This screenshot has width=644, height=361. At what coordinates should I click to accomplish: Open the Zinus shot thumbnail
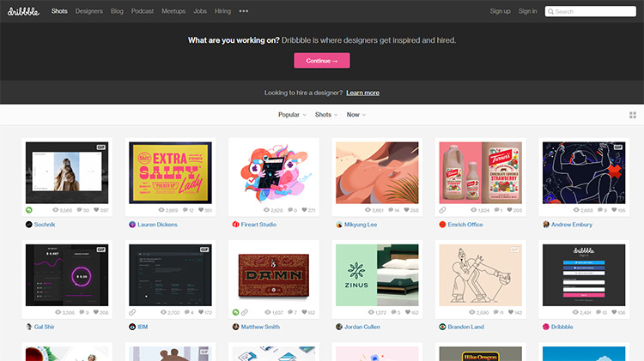377,275
